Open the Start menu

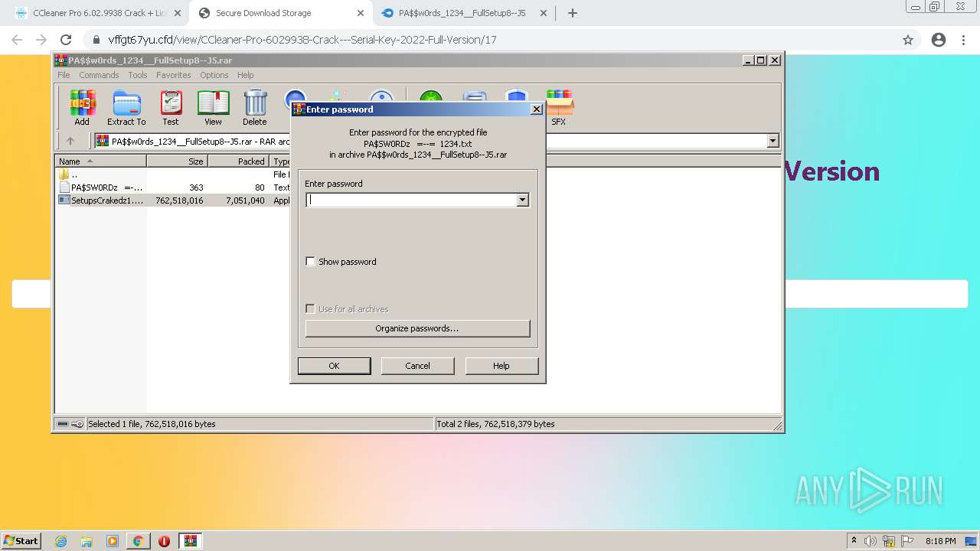[21, 541]
